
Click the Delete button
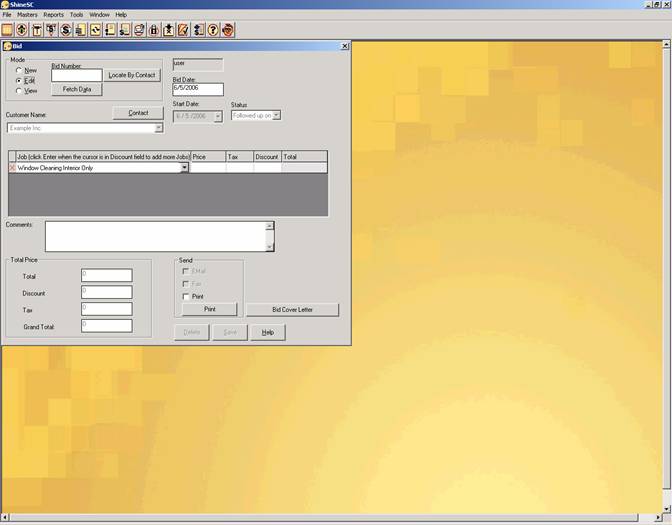[x=192, y=332]
